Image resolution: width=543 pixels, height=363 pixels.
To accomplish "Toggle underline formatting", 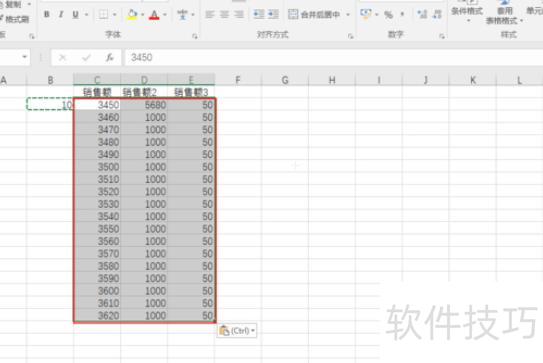I will click(75, 14).
